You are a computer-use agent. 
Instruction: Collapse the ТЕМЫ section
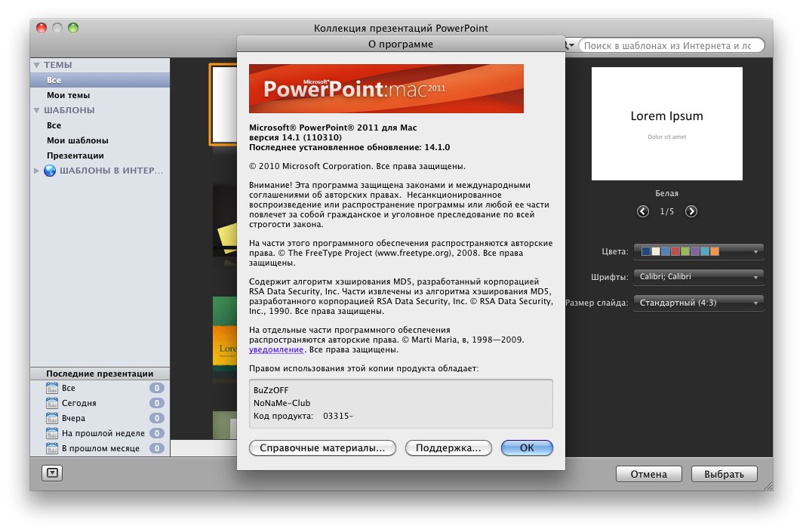pyautogui.click(x=36, y=65)
